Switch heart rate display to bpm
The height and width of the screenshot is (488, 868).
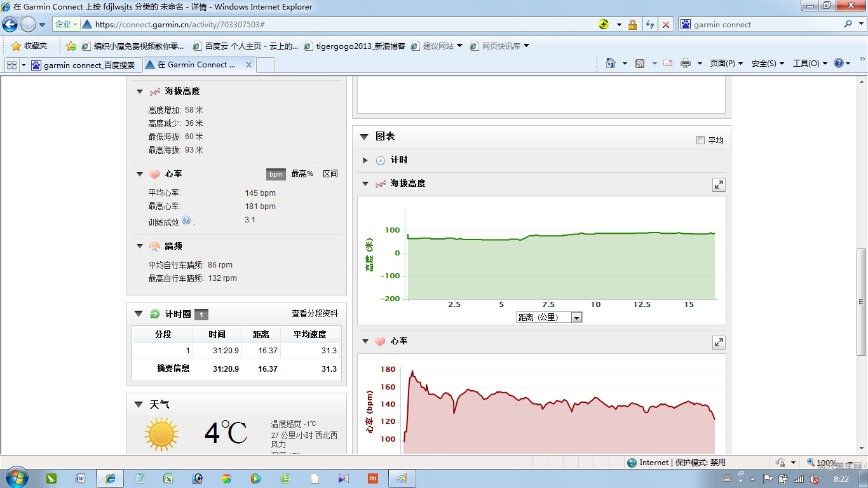tap(276, 174)
